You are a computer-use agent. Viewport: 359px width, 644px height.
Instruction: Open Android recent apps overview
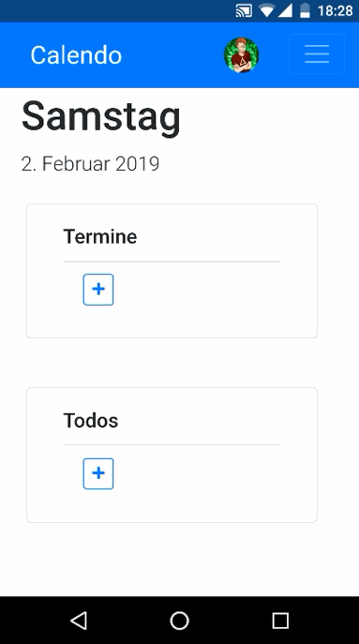click(280, 621)
